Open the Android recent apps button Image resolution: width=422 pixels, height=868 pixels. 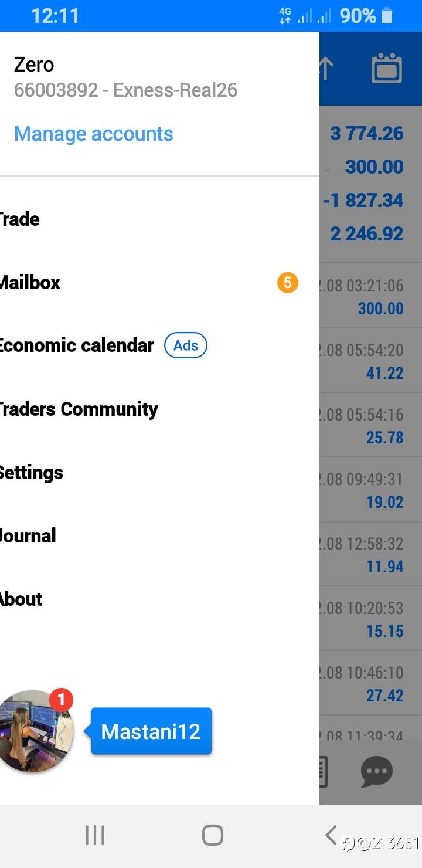95,835
